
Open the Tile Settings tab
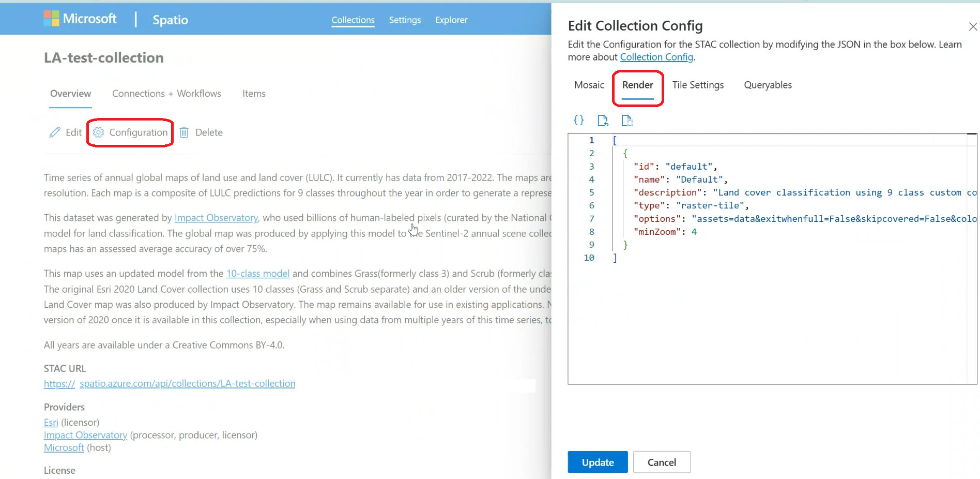698,85
